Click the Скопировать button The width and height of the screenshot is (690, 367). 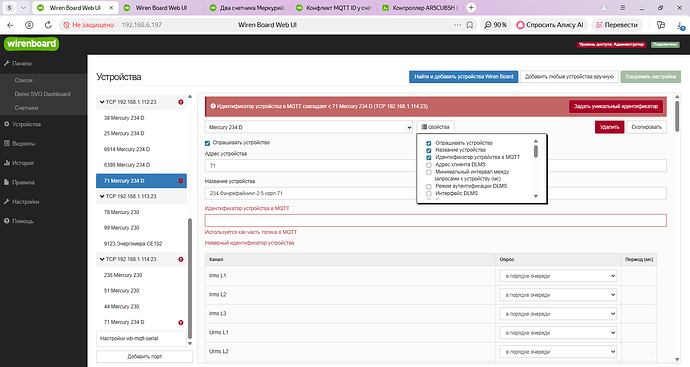646,127
